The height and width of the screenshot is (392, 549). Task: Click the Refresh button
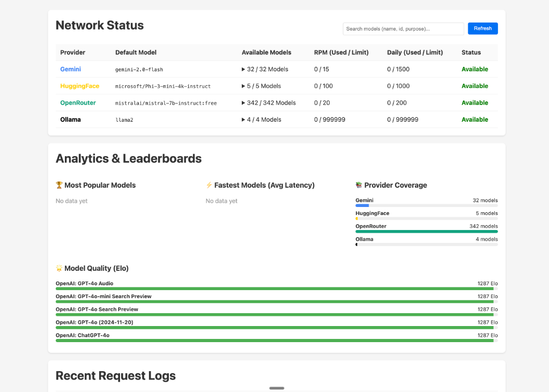coord(483,28)
